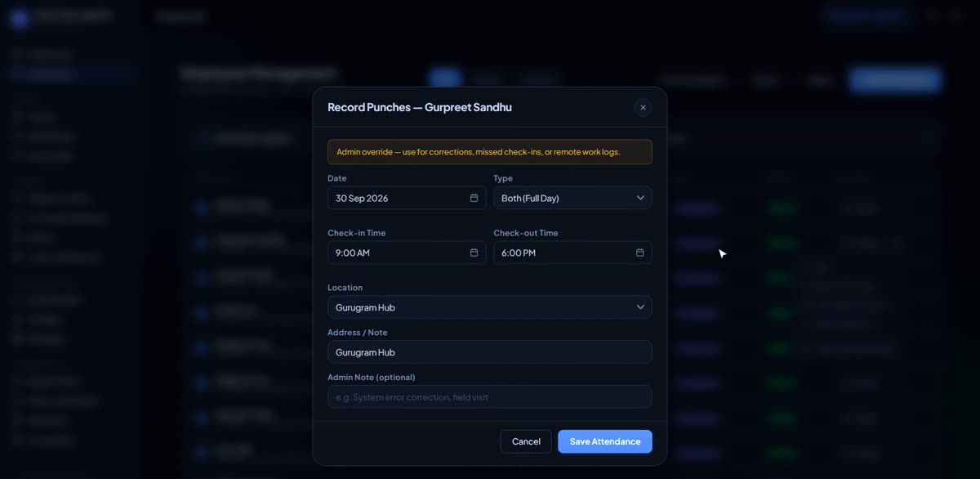The image size is (980, 479).
Task: Click the Address / Note input field
Action: [490, 352]
